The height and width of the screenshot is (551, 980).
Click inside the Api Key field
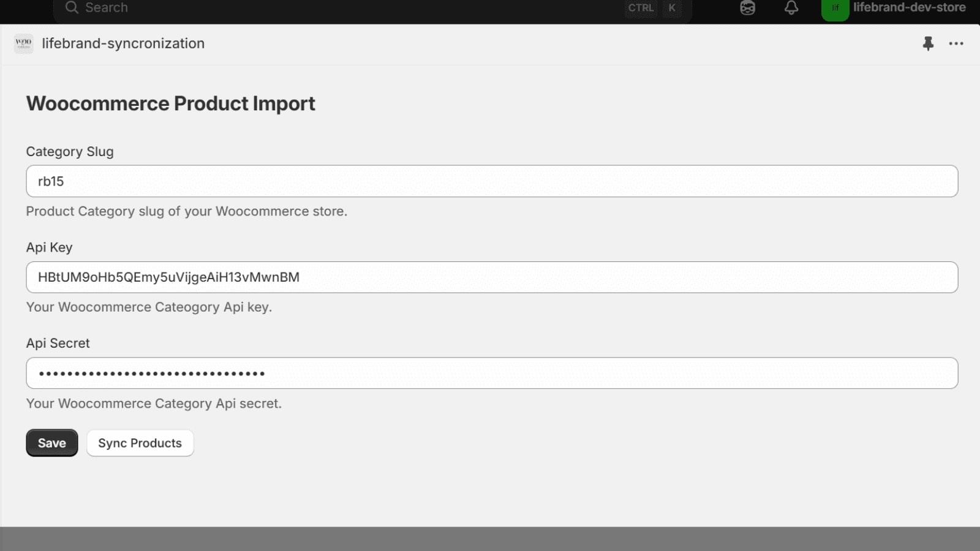pos(492,277)
